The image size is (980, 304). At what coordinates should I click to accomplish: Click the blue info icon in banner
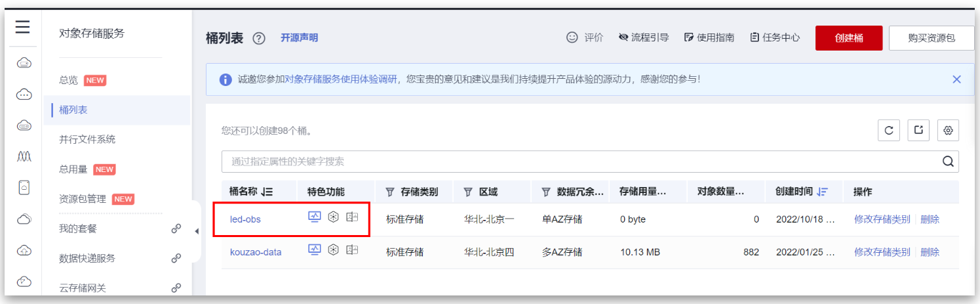[225, 79]
